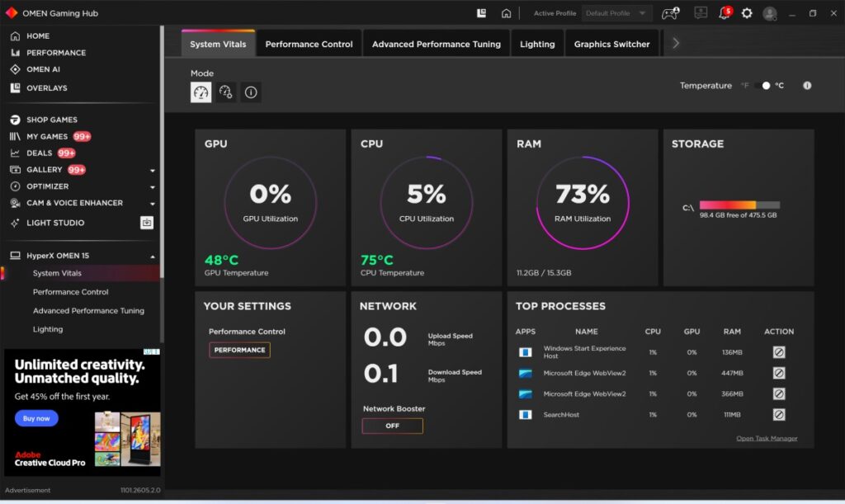Switch to the System Vitals tab

point(218,44)
